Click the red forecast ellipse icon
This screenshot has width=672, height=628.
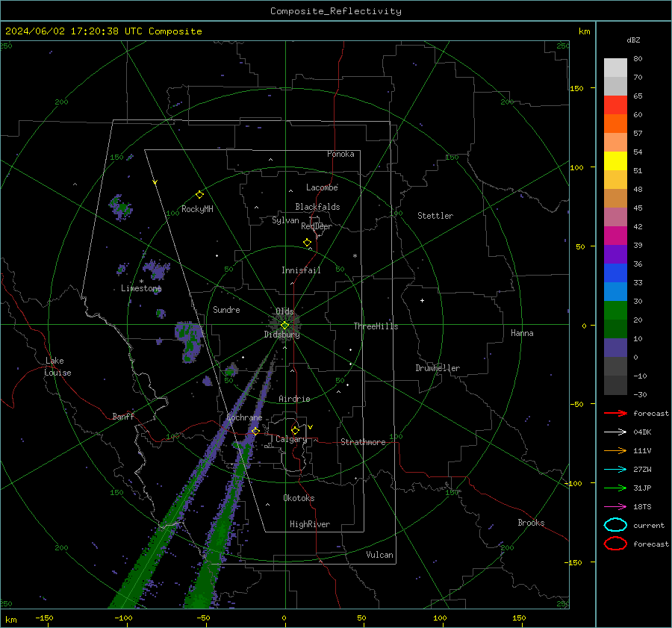(x=615, y=544)
